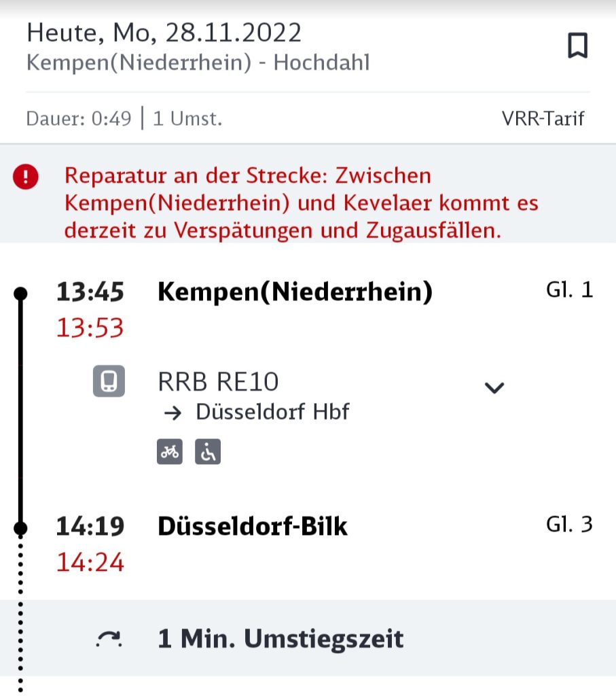Tap the transfer arrow icon by Umstiegszeit
616x696 pixels.
coord(109,639)
